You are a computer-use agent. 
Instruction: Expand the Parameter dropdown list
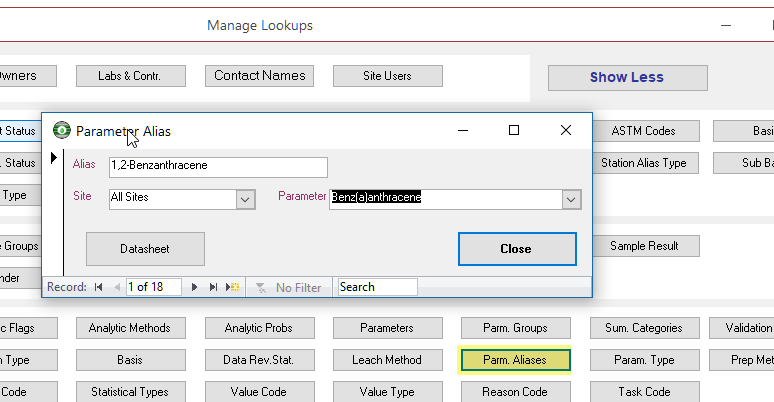pyautogui.click(x=571, y=200)
